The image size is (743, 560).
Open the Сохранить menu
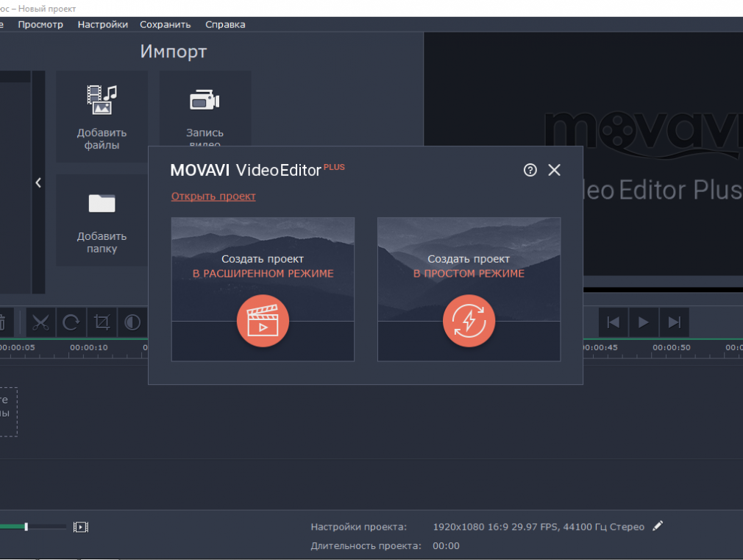(x=165, y=25)
